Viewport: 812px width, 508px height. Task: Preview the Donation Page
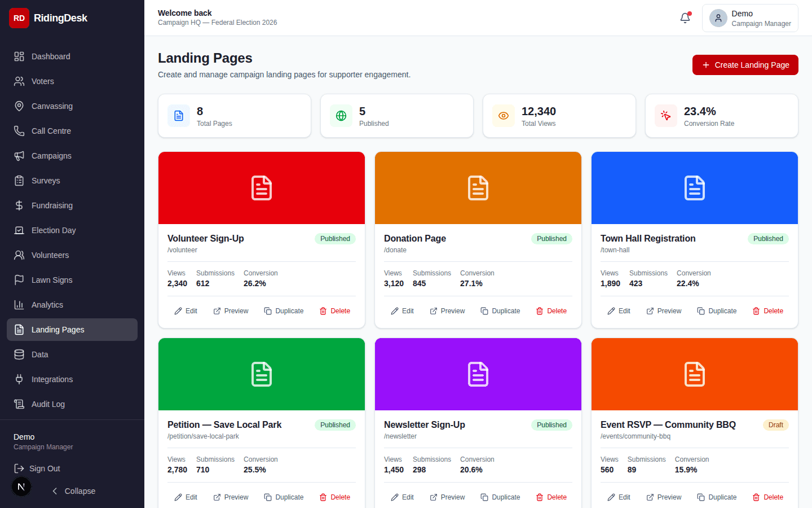pyautogui.click(x=447, y=310)
